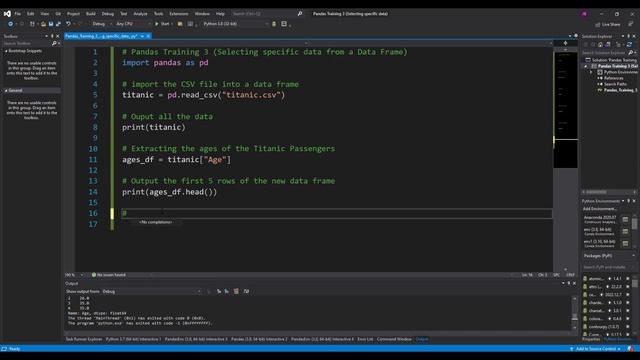Click the Output window vertical scrollbar

click(575, 313)
